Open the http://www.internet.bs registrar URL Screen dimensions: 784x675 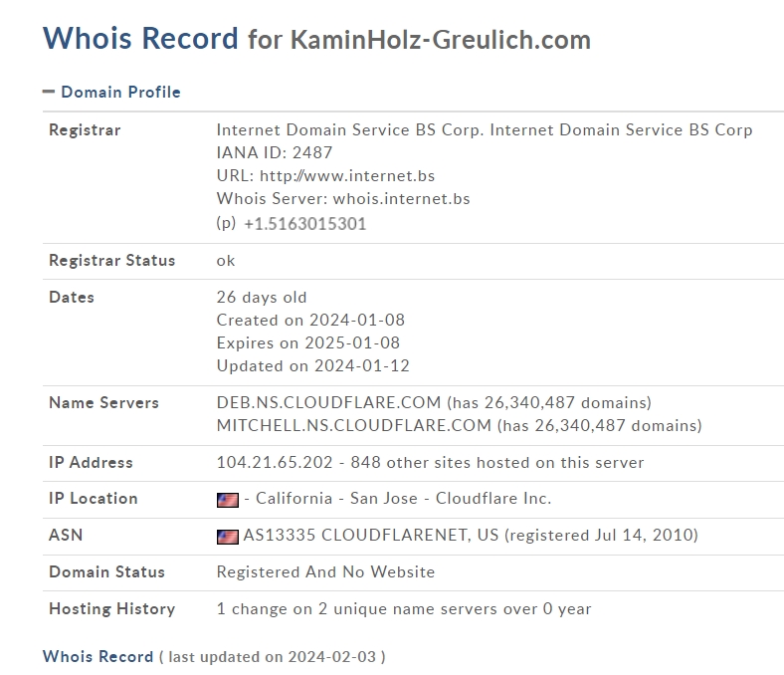[x=347, y=175]
